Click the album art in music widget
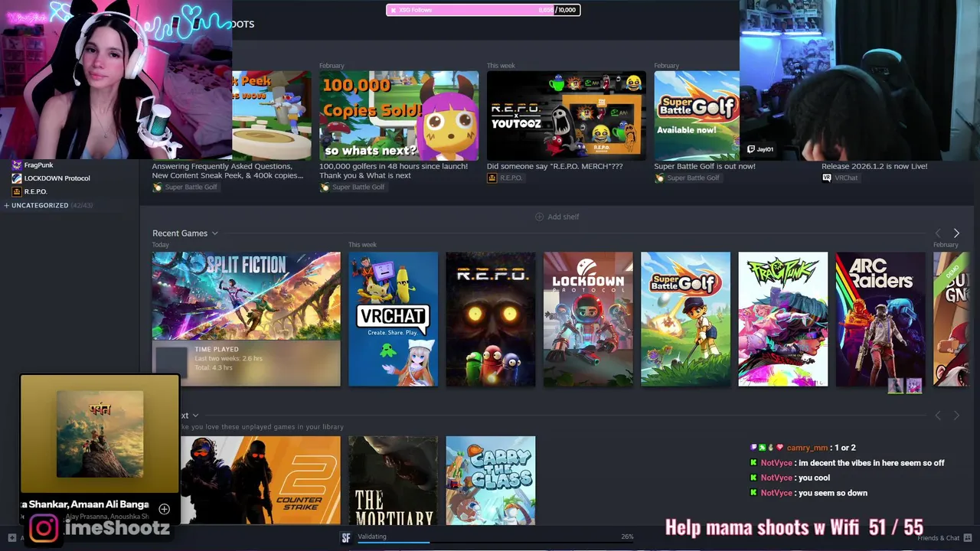 click(100, 434)
